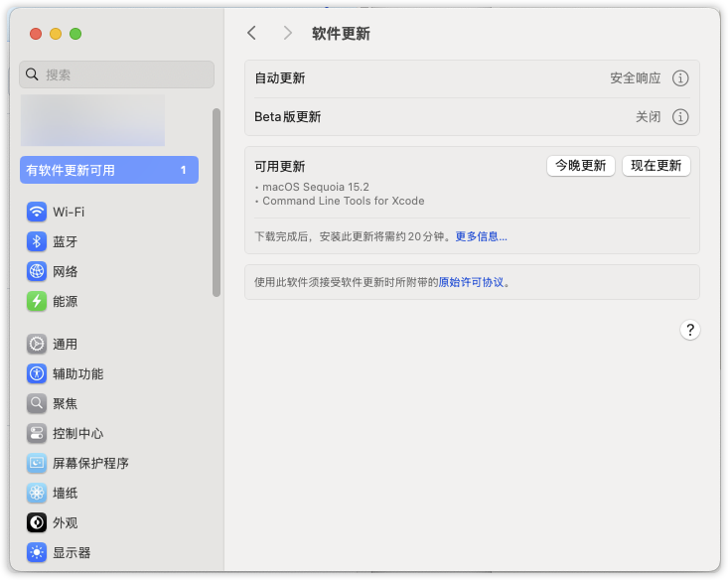The image size is (728, 580).
Task: Click the 安全响应 value text
Action: [636, 78]
